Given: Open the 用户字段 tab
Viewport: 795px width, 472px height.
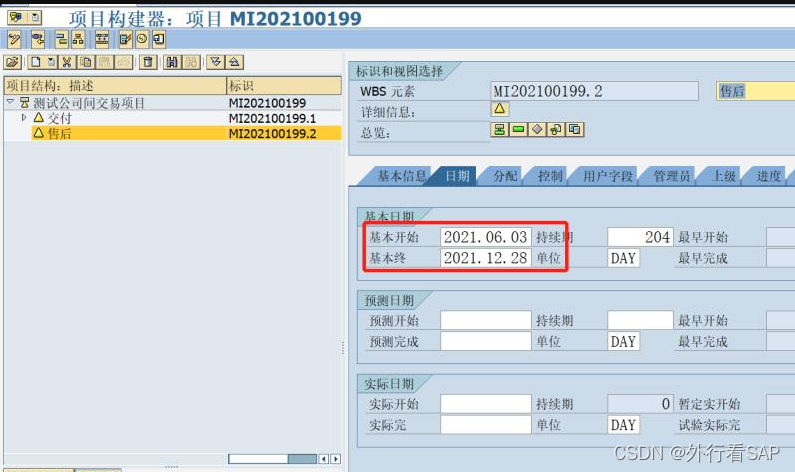Looking at the screenshot, I should click(x=607, y=176).
